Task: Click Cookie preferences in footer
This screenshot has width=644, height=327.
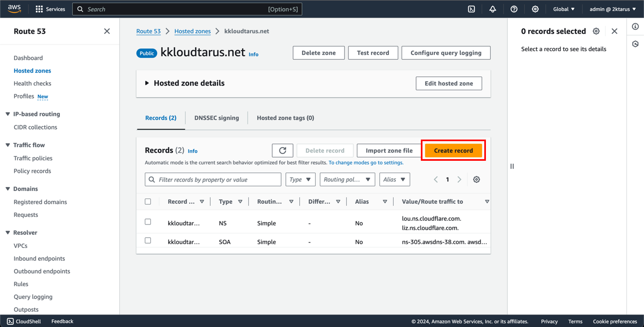Action: tap(615, 321)
